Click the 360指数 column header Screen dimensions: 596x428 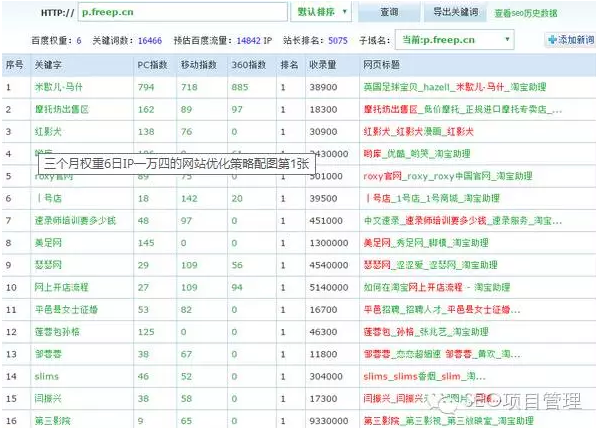point(249,65)
